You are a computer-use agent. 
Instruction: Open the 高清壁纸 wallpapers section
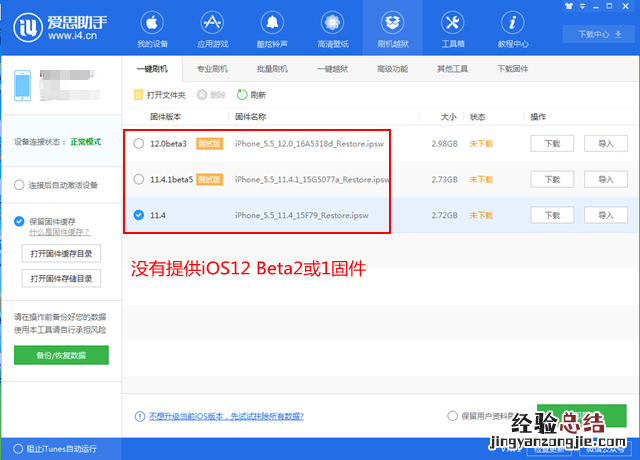click(x=333, y=30)
